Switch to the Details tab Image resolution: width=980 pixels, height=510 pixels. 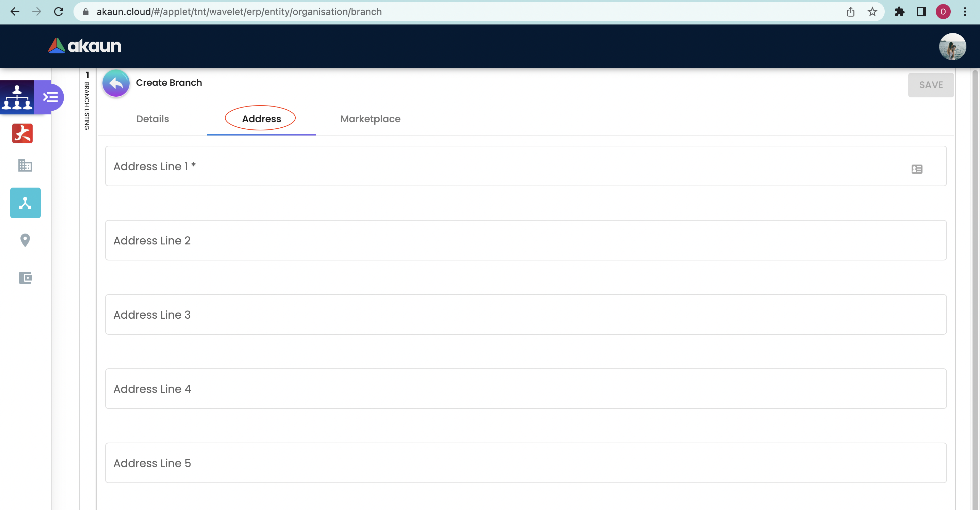pos(152,119)
